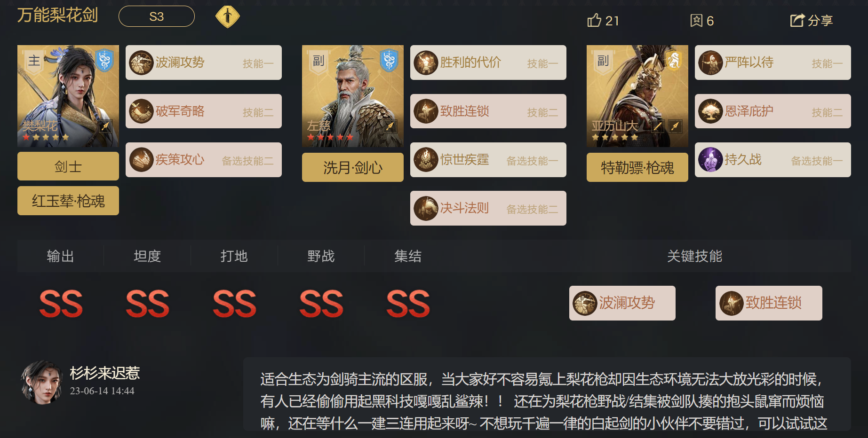This screenshot has height=438, width=868.
Task: Click the thumbs-up like icon
Action: [x=594, y=20]
